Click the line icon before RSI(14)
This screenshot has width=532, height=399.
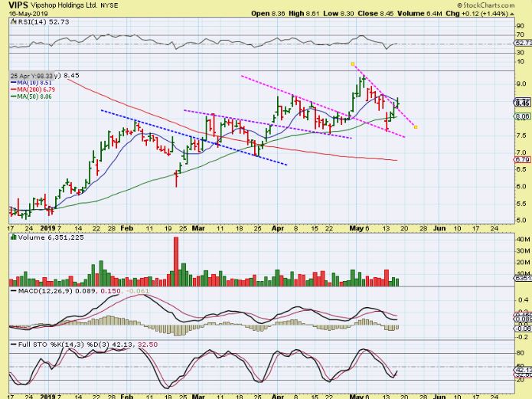tap(13, 21)
